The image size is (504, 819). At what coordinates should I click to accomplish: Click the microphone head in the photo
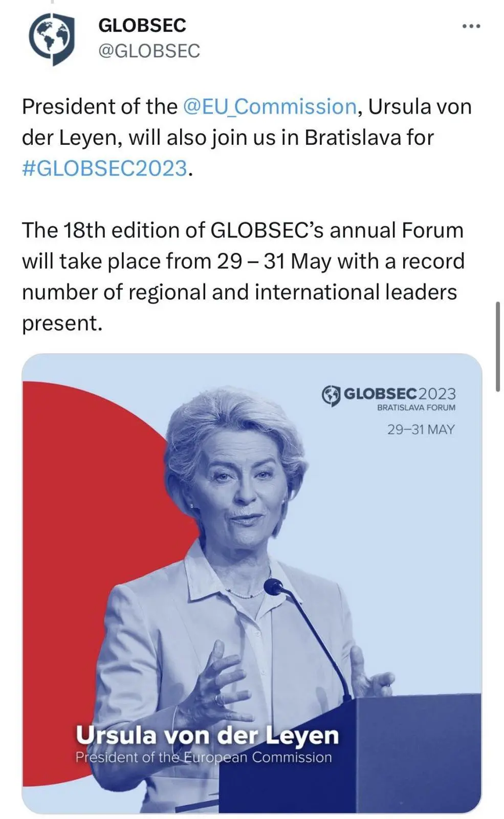273,587
